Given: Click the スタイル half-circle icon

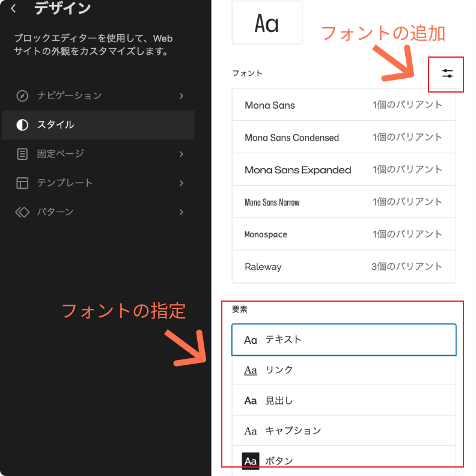Looking at the screenshot, I should point(22,125).
